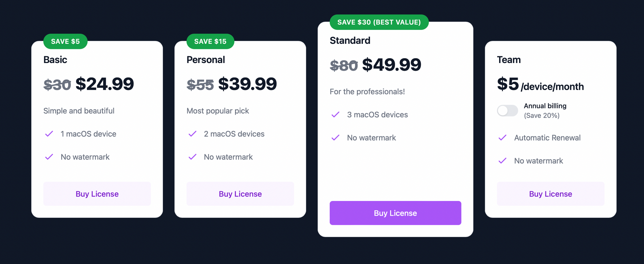Click checkmark icon beside 1 macOS device
The image size is (644, 264).
click(49, 134)
